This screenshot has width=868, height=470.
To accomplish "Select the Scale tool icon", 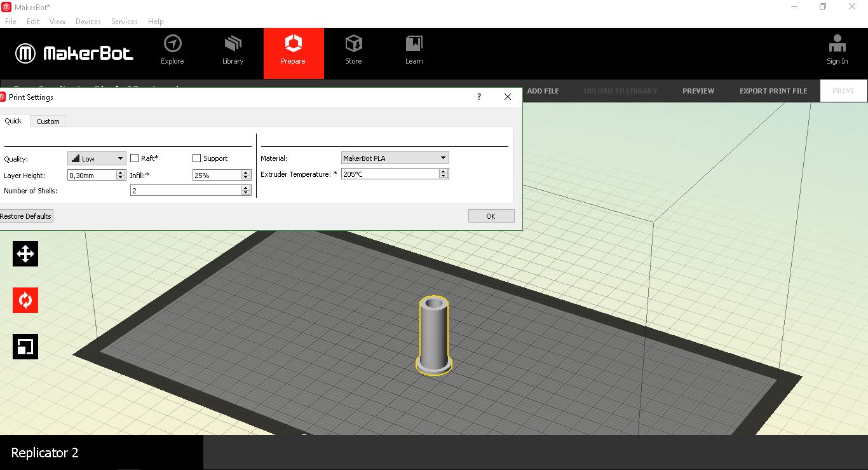I will (25, 347).
